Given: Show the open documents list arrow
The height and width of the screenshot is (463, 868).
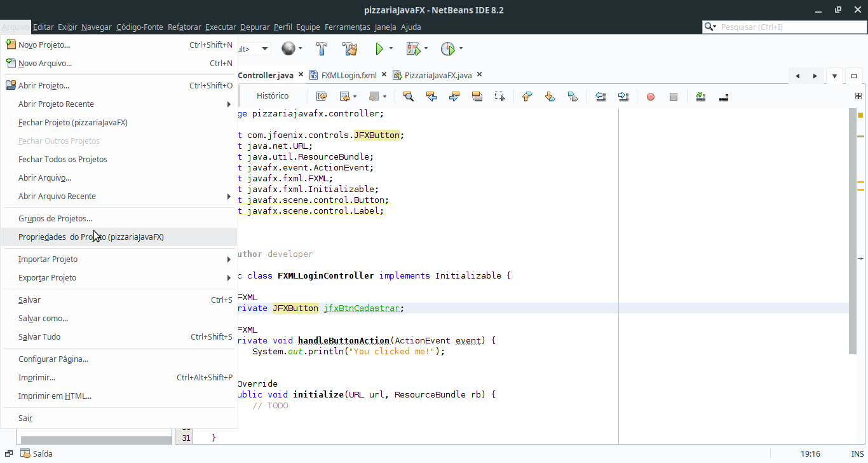Looking at the screenshot, I should 834,76.
